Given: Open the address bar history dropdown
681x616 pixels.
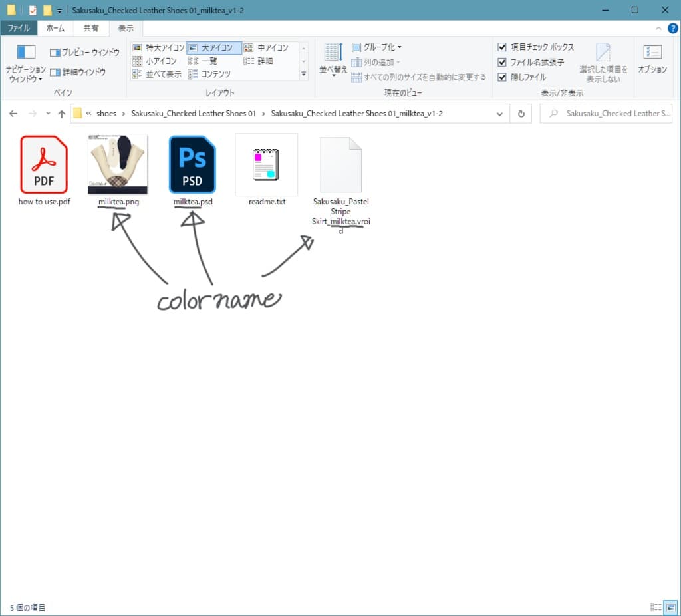Looking at the screenshot, I should tap(500, 114).
